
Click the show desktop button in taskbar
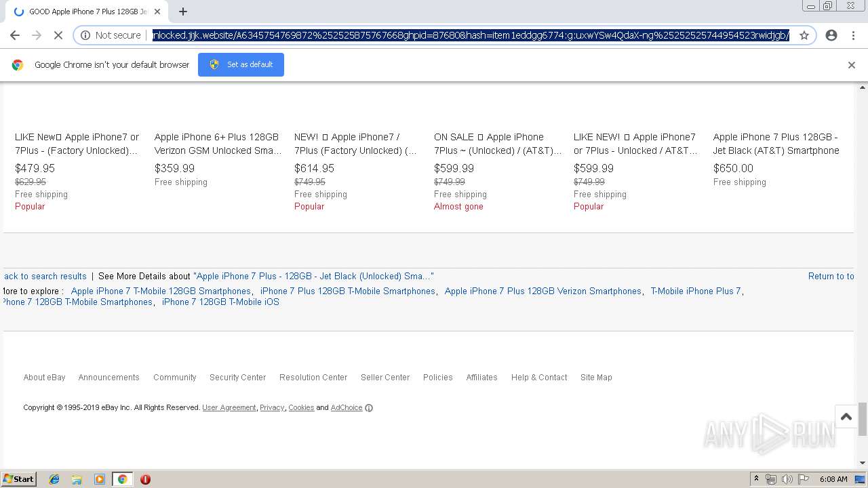click(x=860, y=479)
